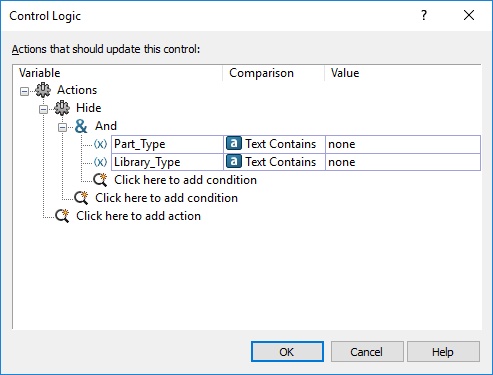Click the text icon in Part_Type comparison
Viewport: 493px width, 375px height.
[234, 144]
